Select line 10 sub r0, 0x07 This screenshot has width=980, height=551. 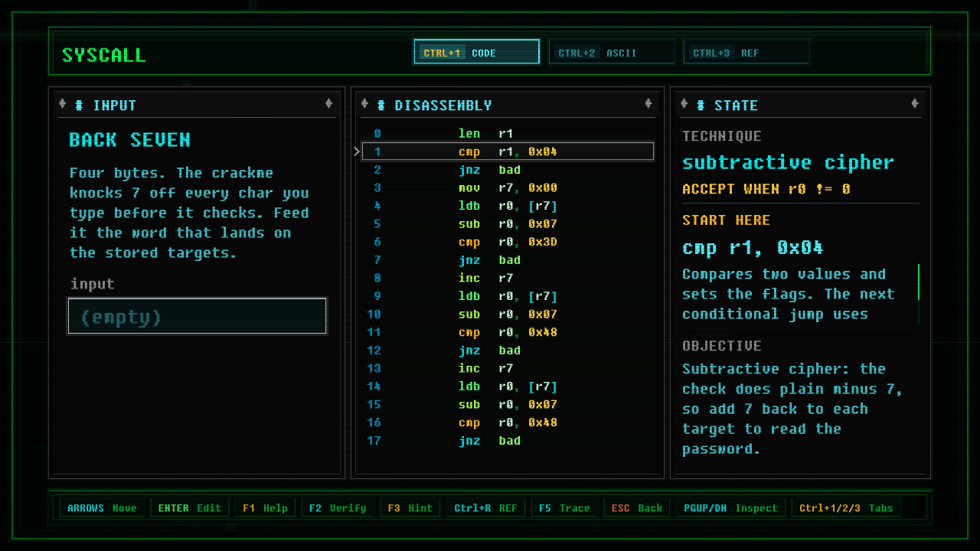pyautogui.click(x=508, y=314)
